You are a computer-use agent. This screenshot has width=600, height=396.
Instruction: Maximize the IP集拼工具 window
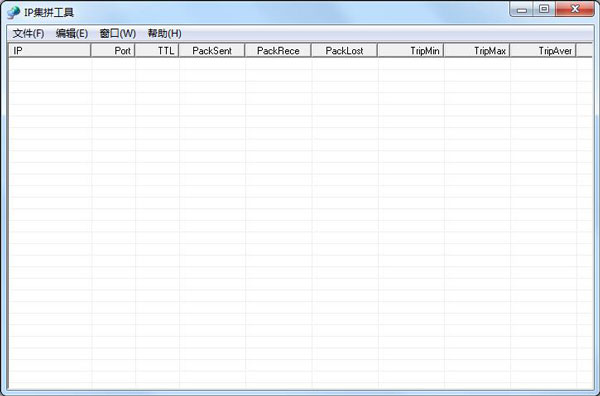pos(544,9)
